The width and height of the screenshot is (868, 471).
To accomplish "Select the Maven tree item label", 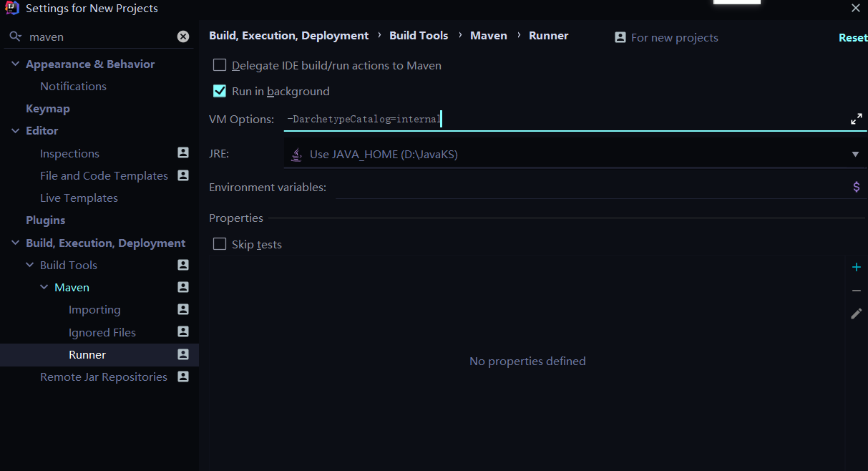I will click(72, 287).
